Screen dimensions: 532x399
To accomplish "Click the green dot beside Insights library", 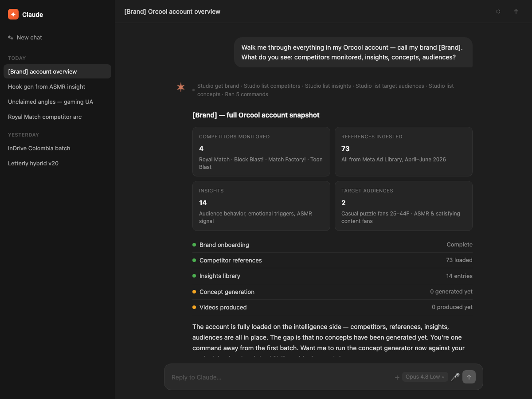I will (194, 276).
